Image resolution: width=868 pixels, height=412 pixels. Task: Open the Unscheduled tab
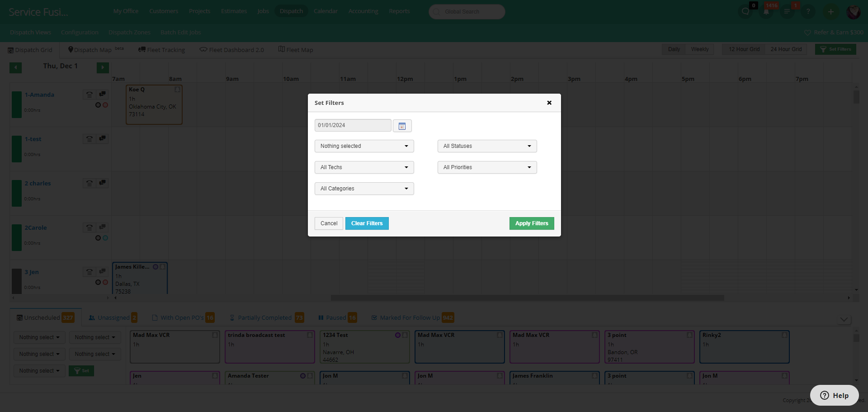coord(45,317)
